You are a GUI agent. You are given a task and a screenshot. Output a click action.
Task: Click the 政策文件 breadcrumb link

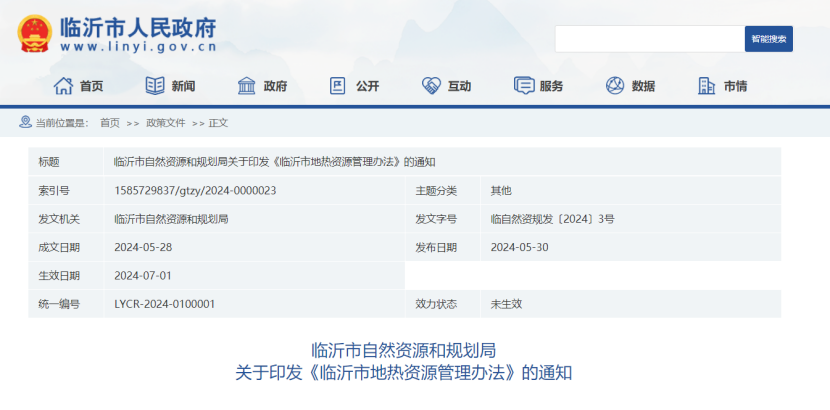[166, 123]
